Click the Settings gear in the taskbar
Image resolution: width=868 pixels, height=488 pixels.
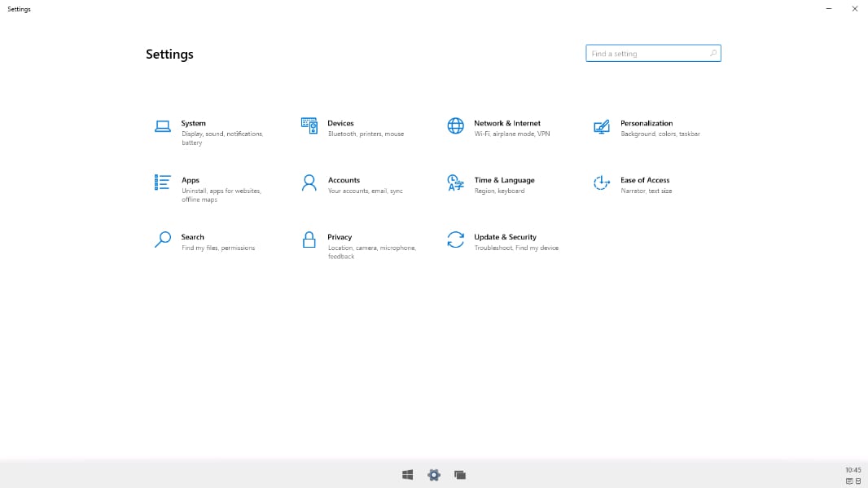pos(434,475)
